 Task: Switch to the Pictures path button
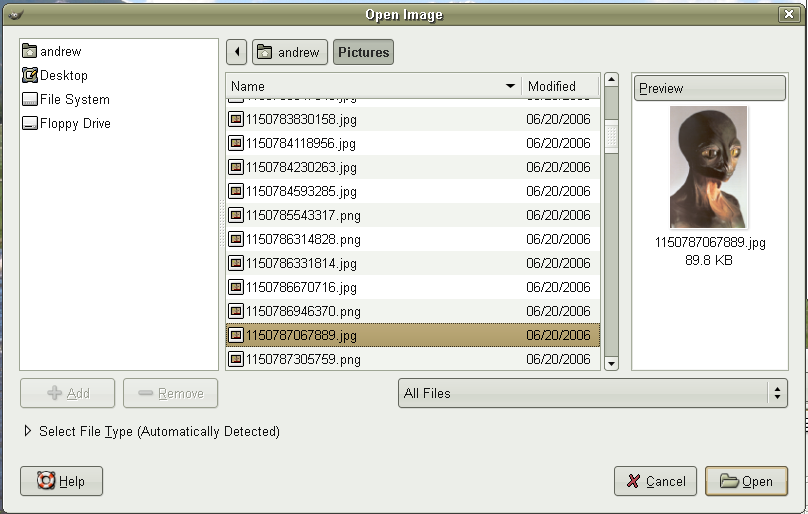(363, 52)
